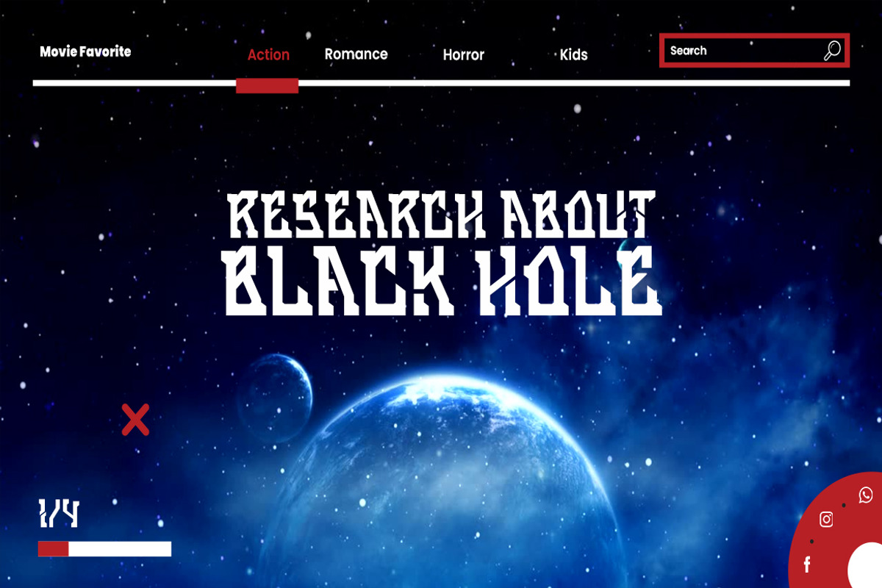
Task: Go to the Kids category
Action: (x=574, y=54)
